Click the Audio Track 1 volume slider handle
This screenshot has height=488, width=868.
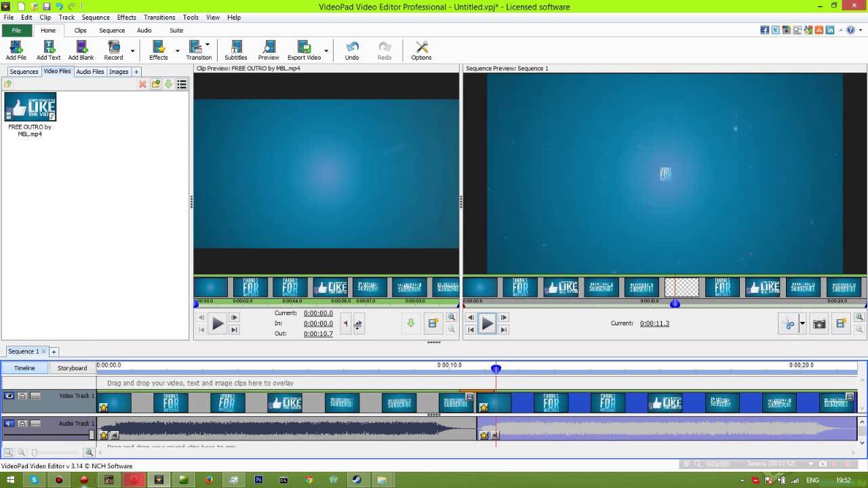point(92,435)
